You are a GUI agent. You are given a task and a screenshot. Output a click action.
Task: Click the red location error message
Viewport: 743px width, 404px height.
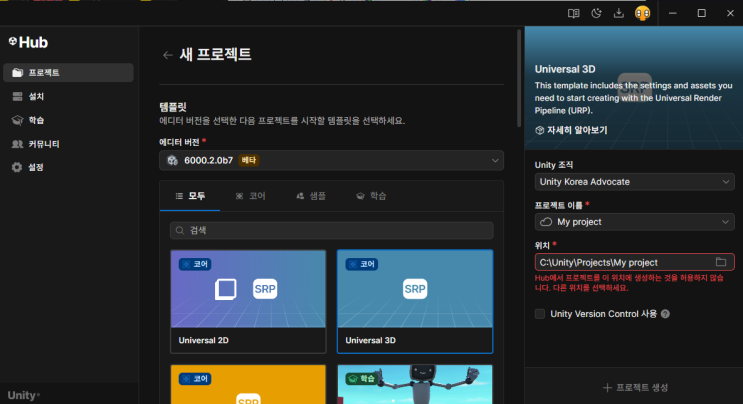coord(629,283)
